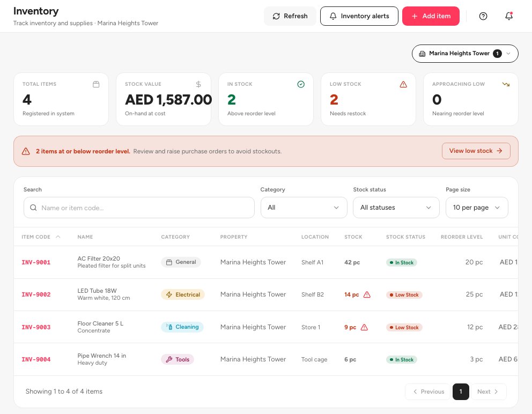The image size is (532, 414).
Task: Click the Refresh button
Action: [x=290, y=16]
